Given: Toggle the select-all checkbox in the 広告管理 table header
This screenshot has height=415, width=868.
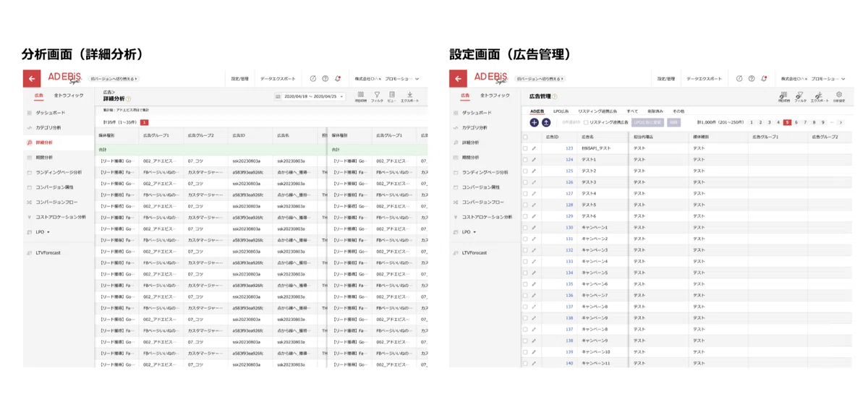Looking at the screenshot, I should [525, 137].
